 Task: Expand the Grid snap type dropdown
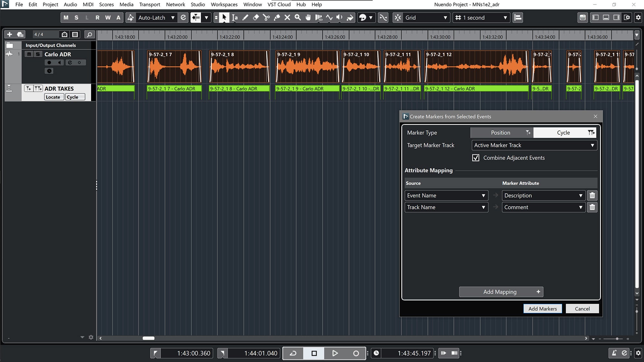click(x=426, y=18)
